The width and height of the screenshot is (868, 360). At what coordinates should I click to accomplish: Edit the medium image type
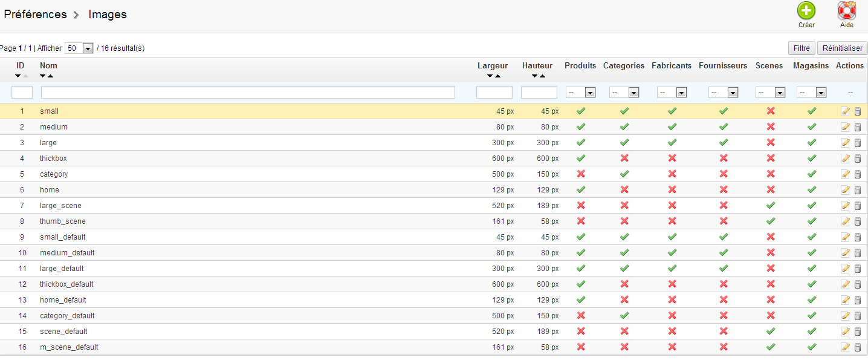[846, 127]
